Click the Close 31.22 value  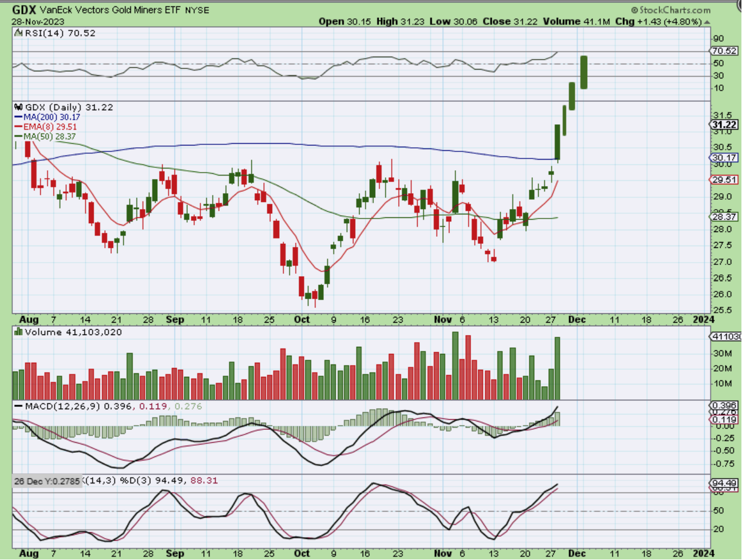coord(509,21)
